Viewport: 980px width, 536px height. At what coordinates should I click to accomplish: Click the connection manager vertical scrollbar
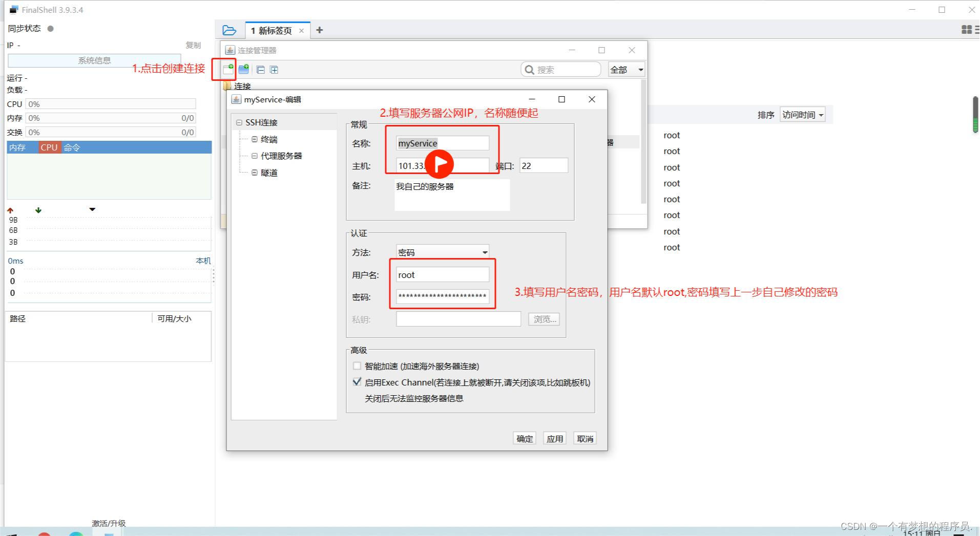pos(643,142)
